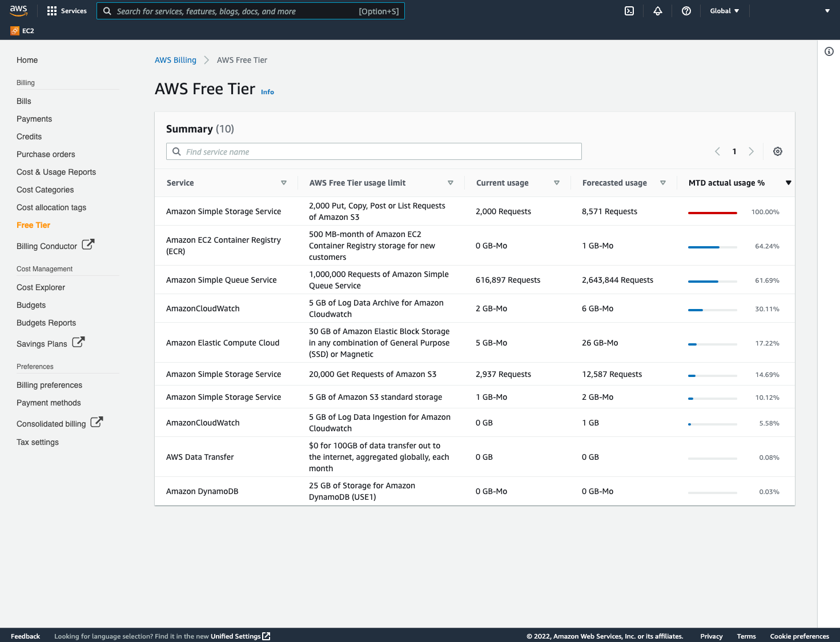840x642 pixels.
Task: Open the info panel icon on the right edge
Action: (x=829, y=51)
